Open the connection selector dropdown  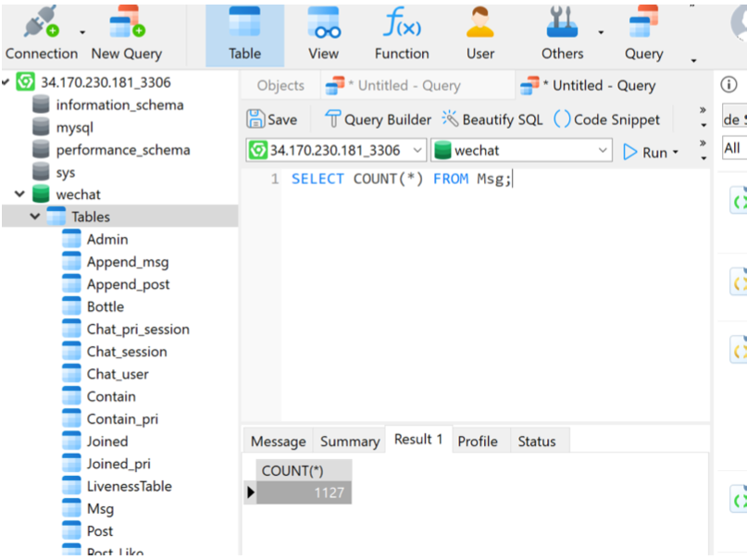pos(416,150)
